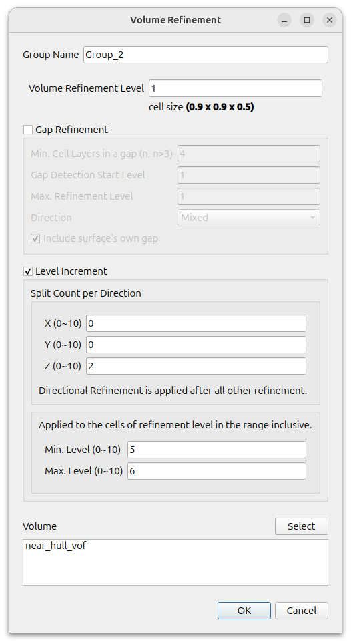Click Min. Cell Layers in a gap field
The image size is (351, 644).
(248, 154)
